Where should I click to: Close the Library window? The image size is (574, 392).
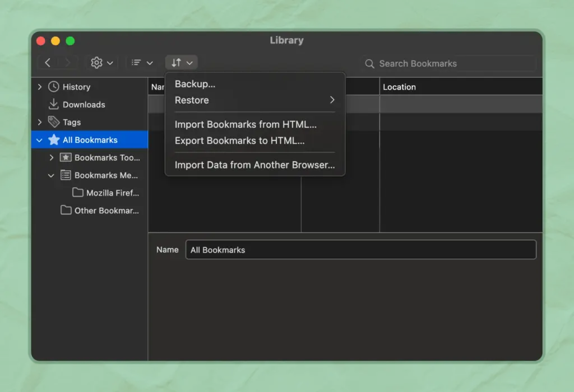tap(41, 40)
